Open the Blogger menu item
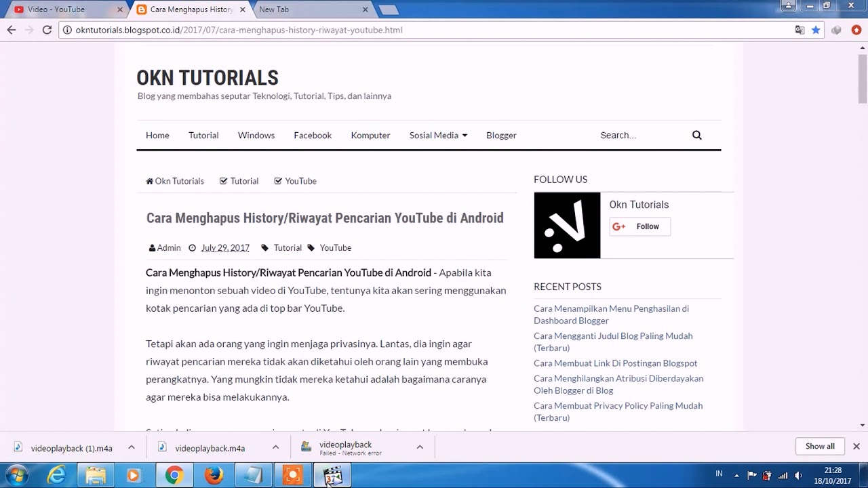This screenshot has width=868, height=488. coord(501,135)
